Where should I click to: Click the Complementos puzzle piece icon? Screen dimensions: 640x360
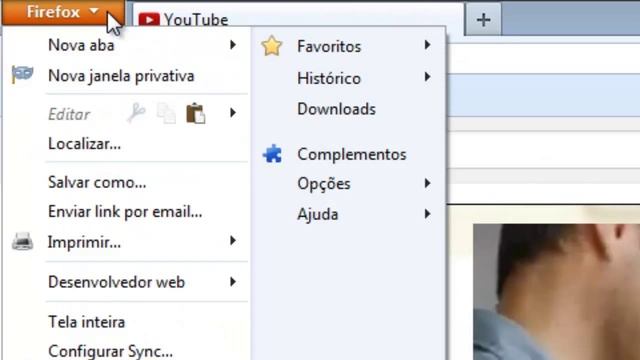[273, 154]
